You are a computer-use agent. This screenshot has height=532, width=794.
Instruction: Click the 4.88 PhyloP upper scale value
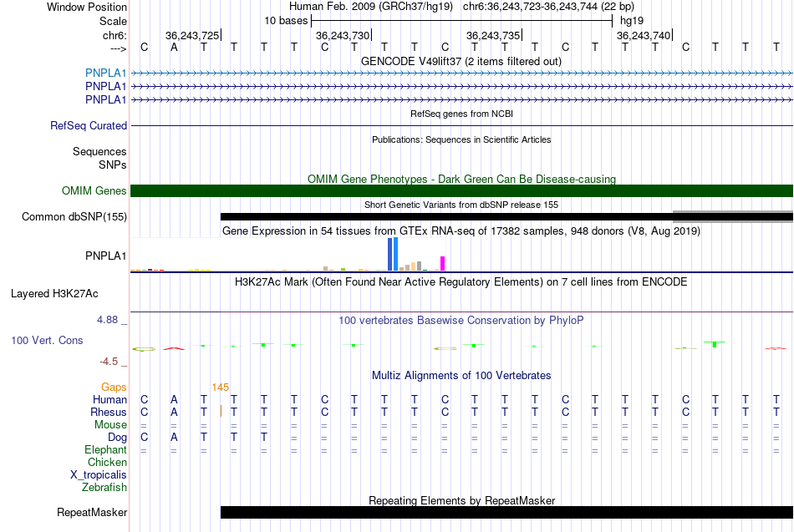[107, 320]
